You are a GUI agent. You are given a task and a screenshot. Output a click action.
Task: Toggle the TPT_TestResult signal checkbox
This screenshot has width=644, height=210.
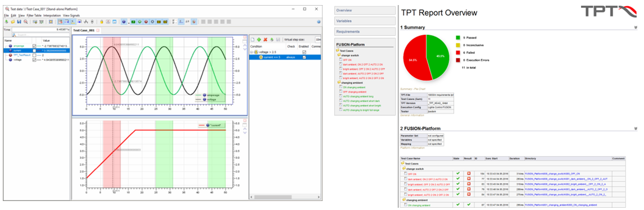[x=34, y=56]
